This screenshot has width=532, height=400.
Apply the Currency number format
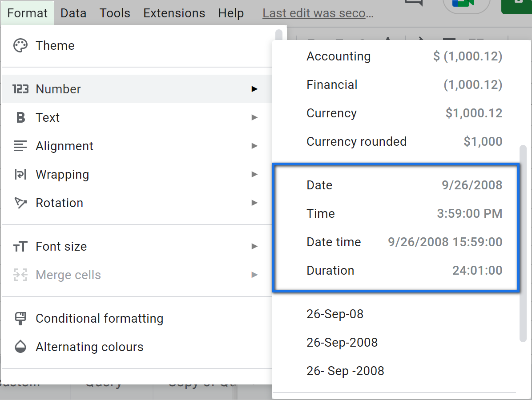[395, 113]
